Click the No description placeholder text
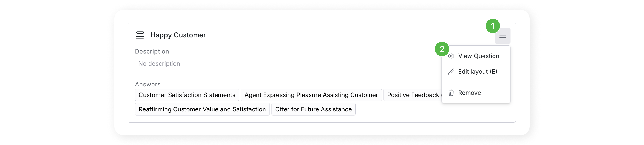 point(159,64)
